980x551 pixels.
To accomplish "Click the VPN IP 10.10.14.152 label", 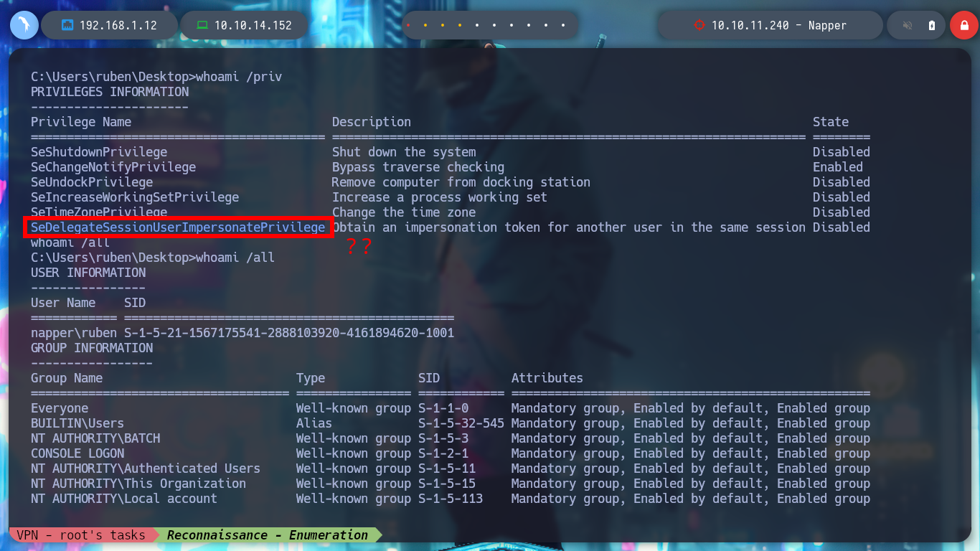I will click(x=253, y=25).
